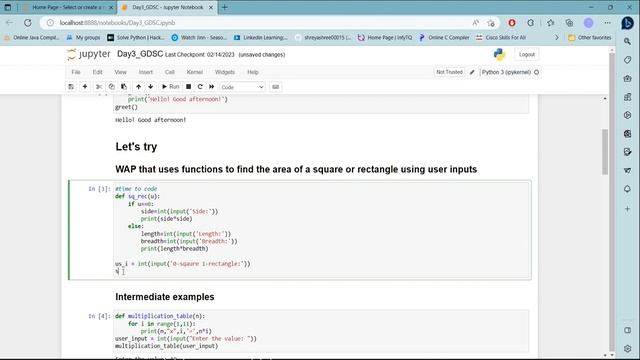Interrupt the kernel with stop icon
This screenshot has width=640, height=360.
pyautogui.click(x=188, y=87)
